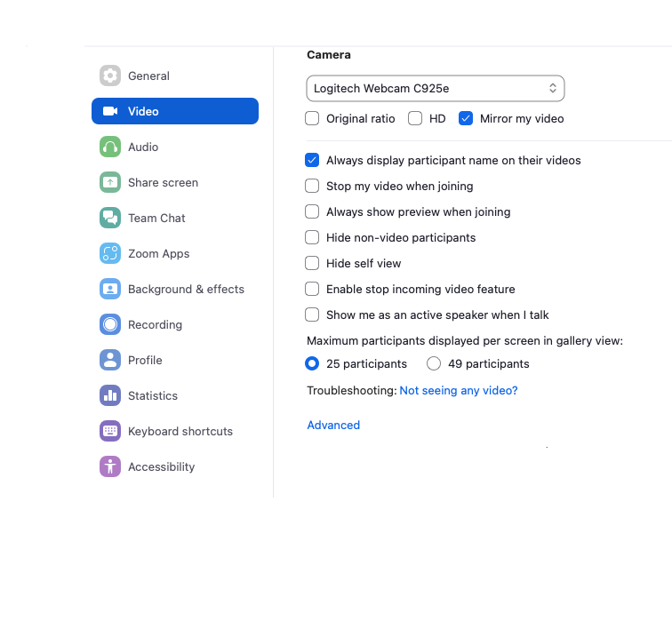Click the Video camera icon
This screenshot has height=637, width=672.
(x=110, y=111)
